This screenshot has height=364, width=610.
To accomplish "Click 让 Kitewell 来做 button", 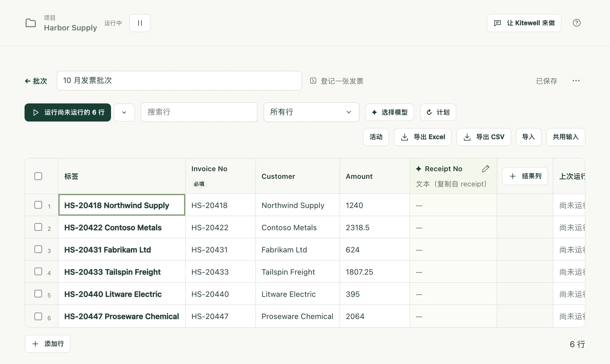I will tap(524, 23).
